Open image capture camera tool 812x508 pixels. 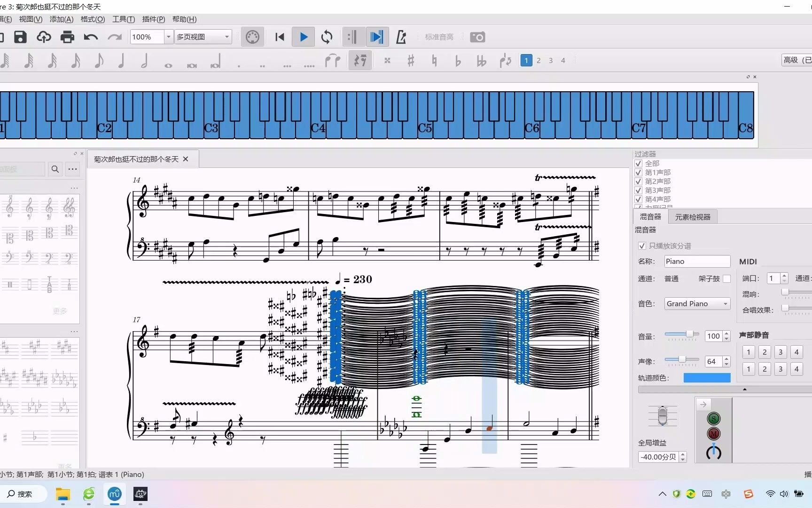[x=477, y=37]
